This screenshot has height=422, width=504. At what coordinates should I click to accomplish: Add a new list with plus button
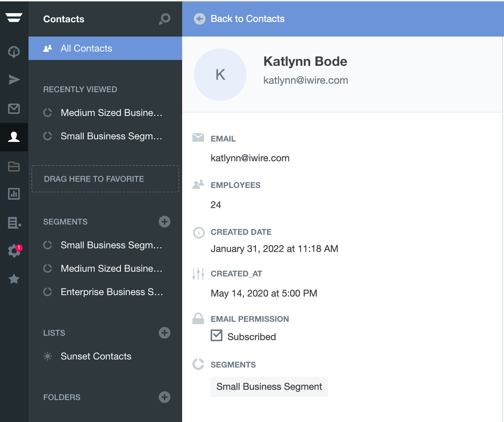(x=165, y=333)
